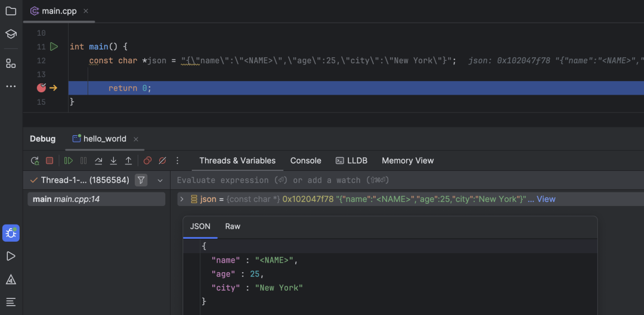Image resolution: width=644 pixels, height=315 pixels.
Task: Close the hello_world debug session tab
Action: coord(136,139)
